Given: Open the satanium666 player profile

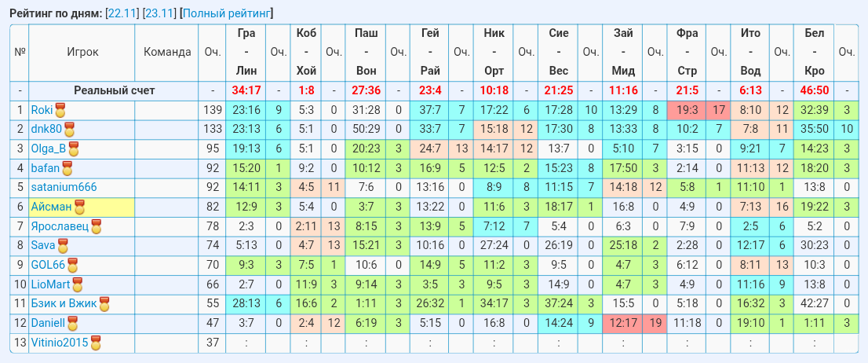Looking at the screenshot, I should coord(64,187).
